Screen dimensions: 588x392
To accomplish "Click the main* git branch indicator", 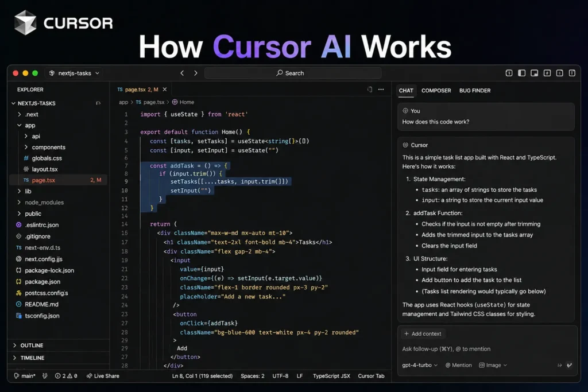I will (x=25, y=376).
